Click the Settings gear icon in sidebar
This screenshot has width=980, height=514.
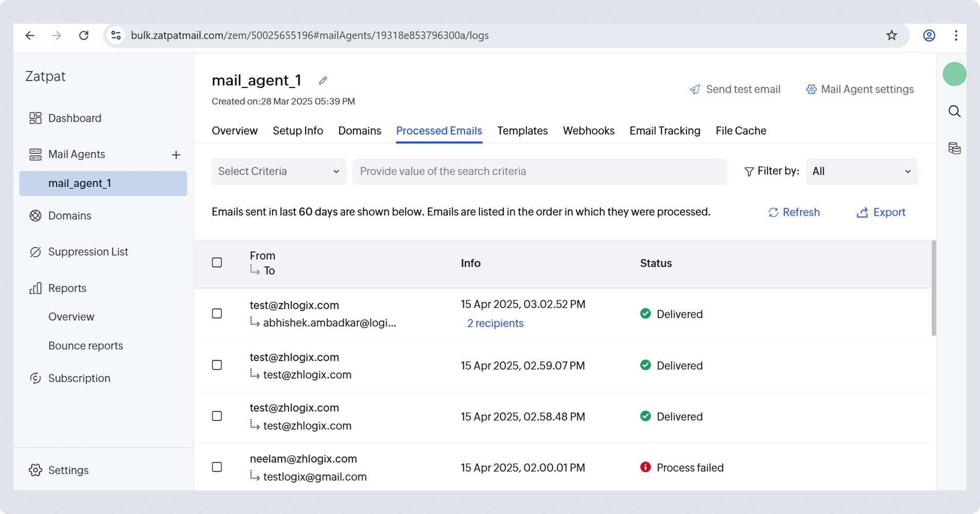[35, 470]
